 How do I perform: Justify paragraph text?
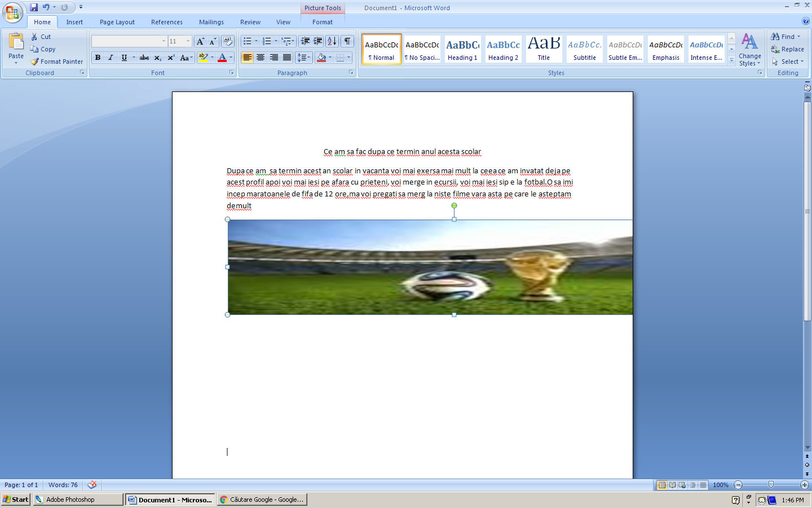pos(287,58)
